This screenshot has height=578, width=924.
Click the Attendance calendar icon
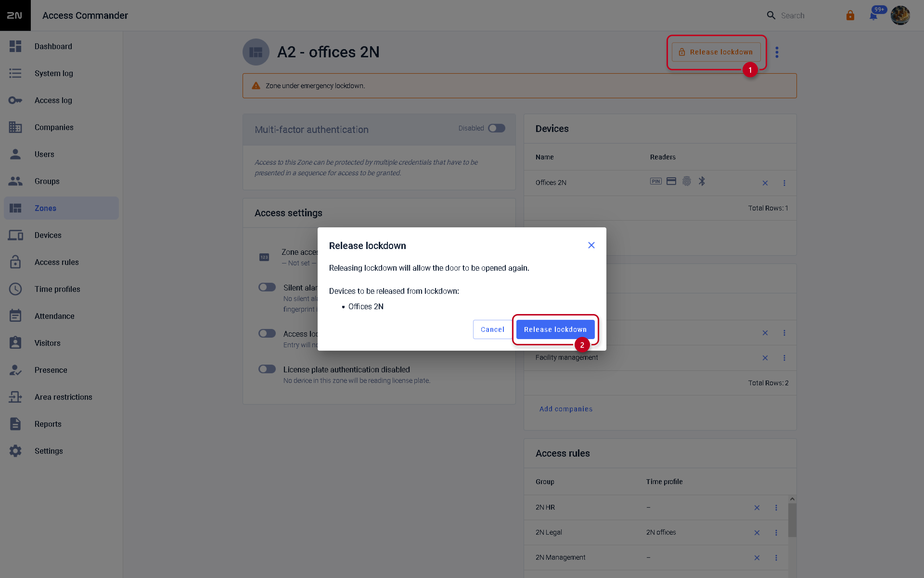[15, 316]
